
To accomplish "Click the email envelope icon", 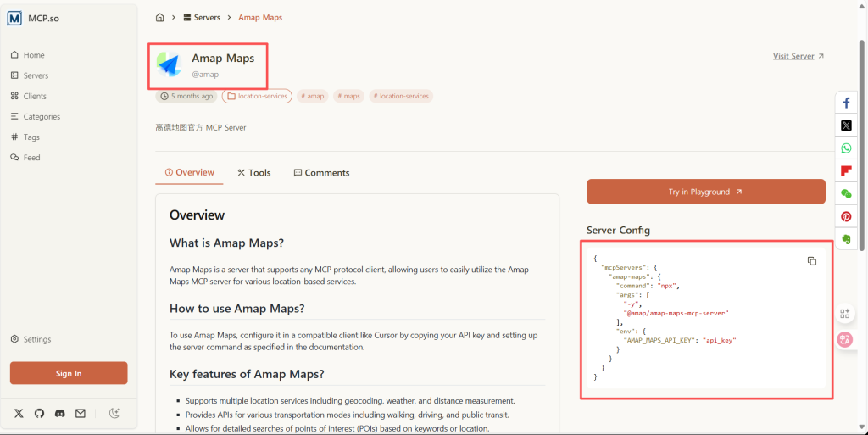I will 80,413.
